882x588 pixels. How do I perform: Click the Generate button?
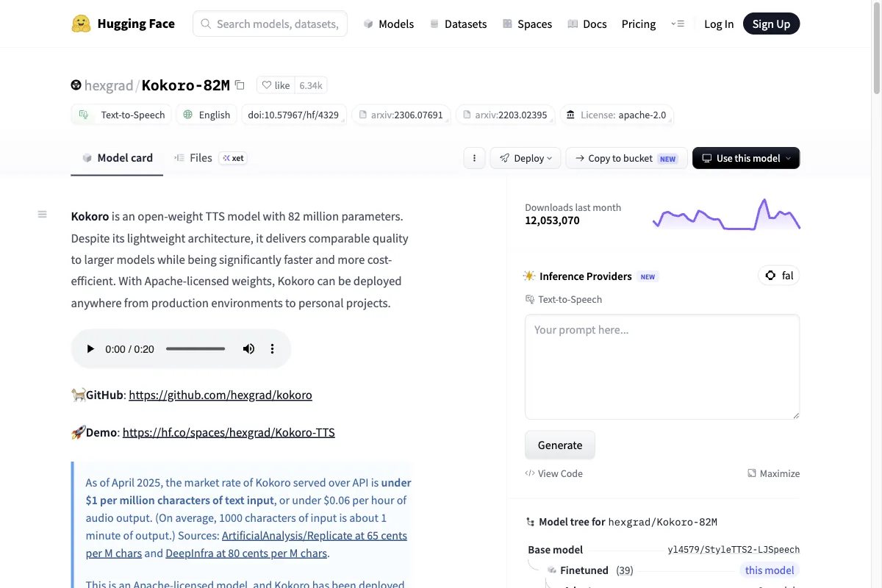point(560,445)
